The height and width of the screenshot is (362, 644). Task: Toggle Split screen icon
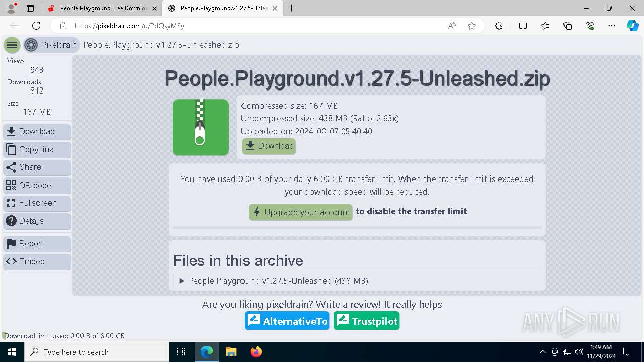[x=523, y=26]
